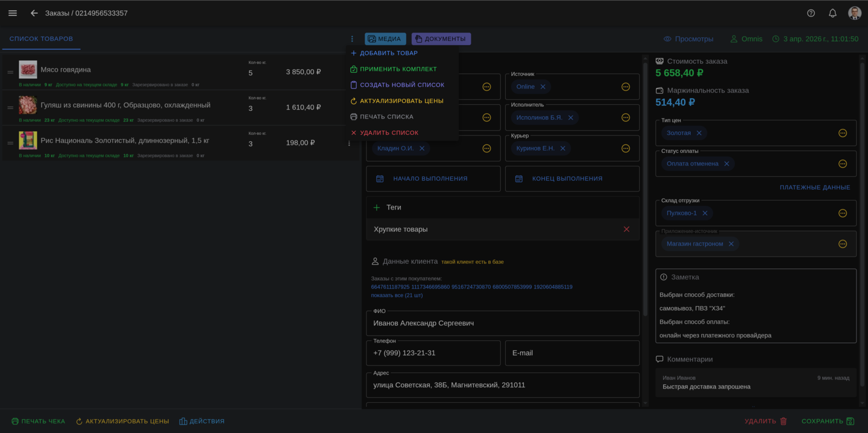This screenshot has width=868, height=433.
Task: Click the plus icon next to Теги
Action: click(x=377, y=207)
